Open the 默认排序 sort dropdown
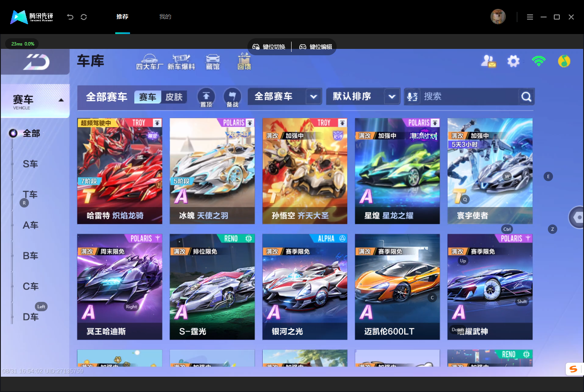The height and width of the screenshot is (392, 584). (x=363, y=97)
